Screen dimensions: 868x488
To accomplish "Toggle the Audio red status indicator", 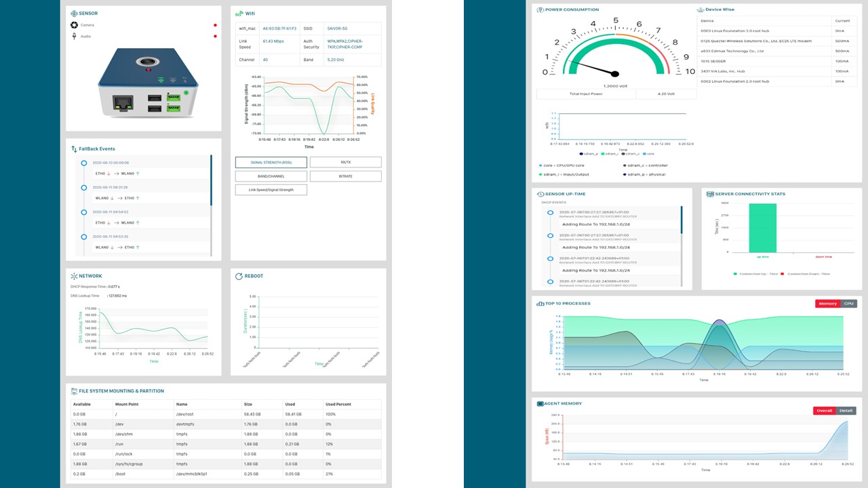I will click(x=215, y=37).
